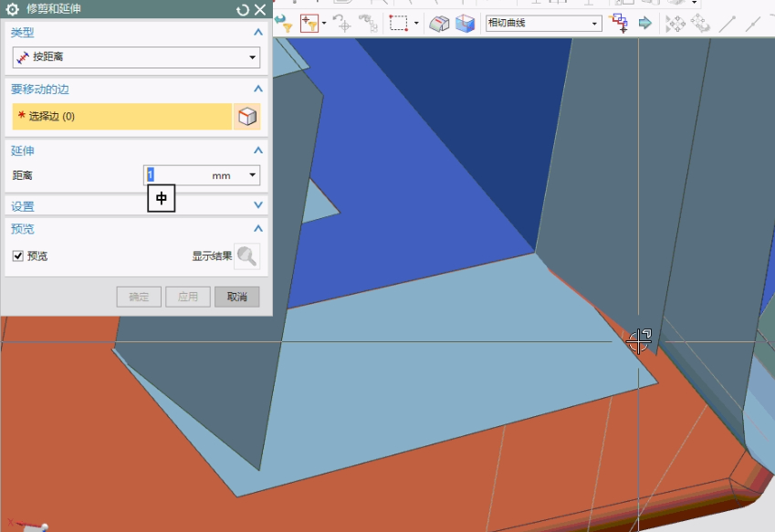Viewport: 775px width, 532px height.
Task: Click the body selection cube icon
Action: point(247,117)
